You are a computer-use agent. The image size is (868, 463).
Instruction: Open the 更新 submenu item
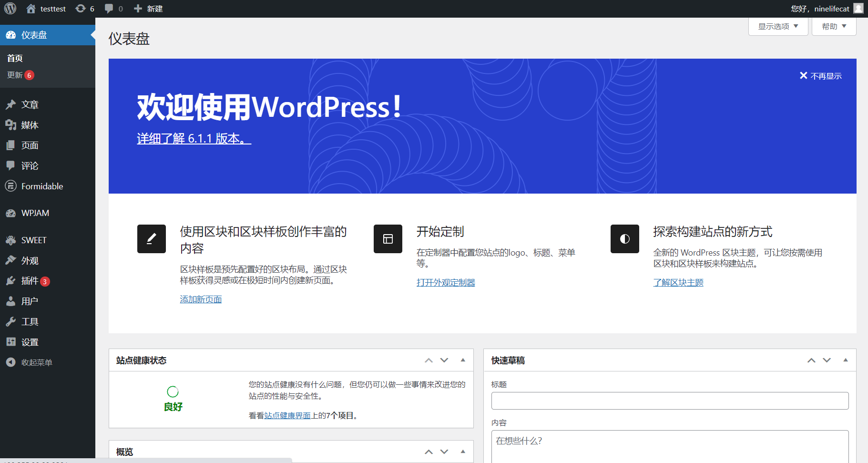[x=15, y=75]
